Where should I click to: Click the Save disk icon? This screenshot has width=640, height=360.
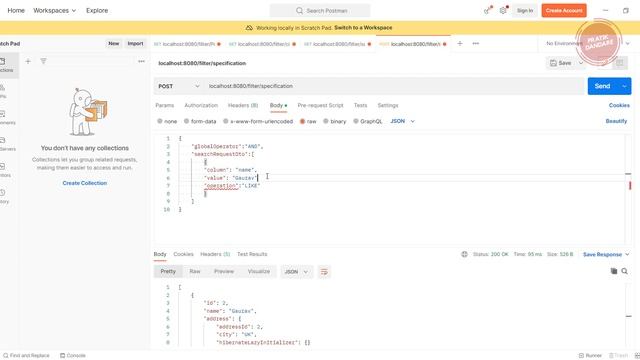pyautogui.click(x=553, y=63)
